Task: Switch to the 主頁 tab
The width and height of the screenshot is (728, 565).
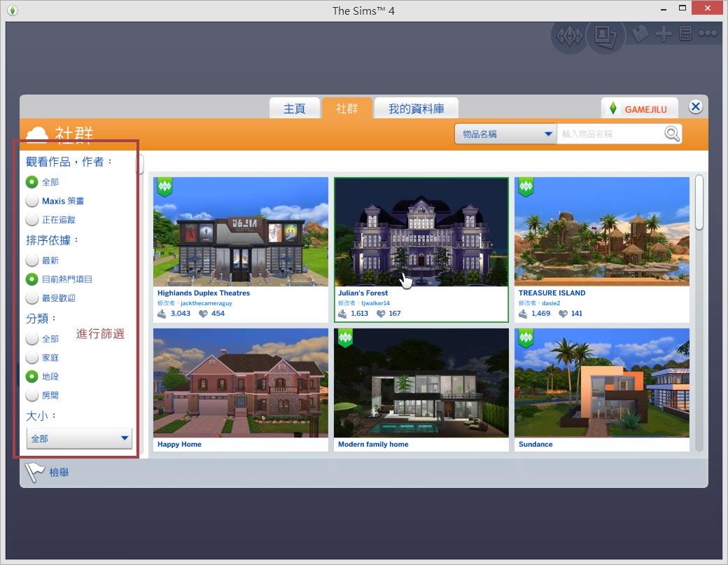Action: [x=295, y=109]
